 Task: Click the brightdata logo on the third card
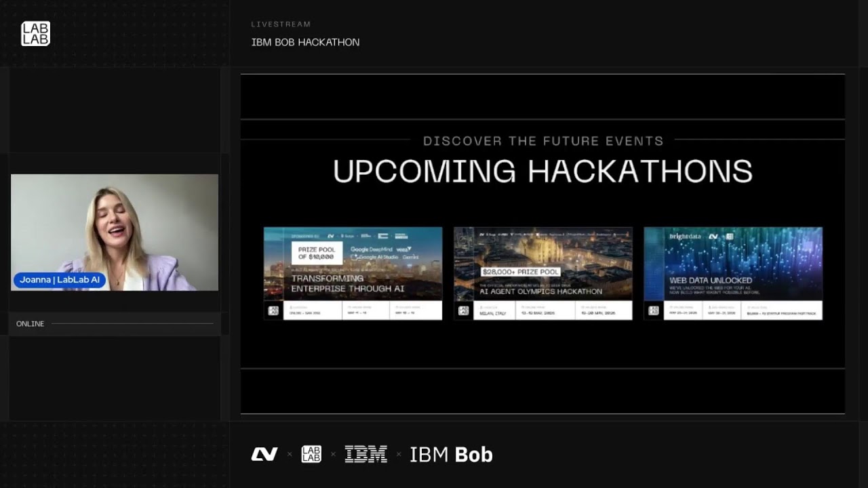tap(684, 237)
